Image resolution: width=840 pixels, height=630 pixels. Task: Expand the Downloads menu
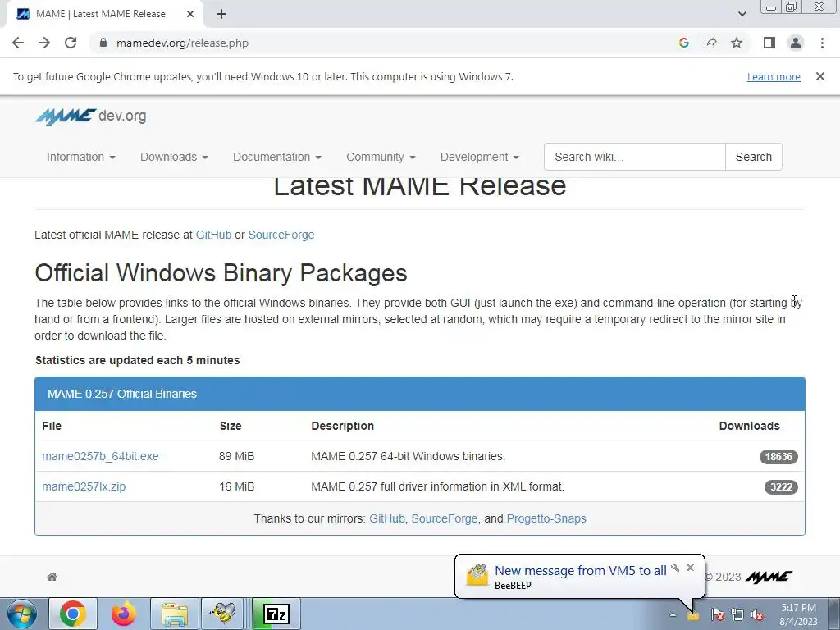(x=174, y=157)
